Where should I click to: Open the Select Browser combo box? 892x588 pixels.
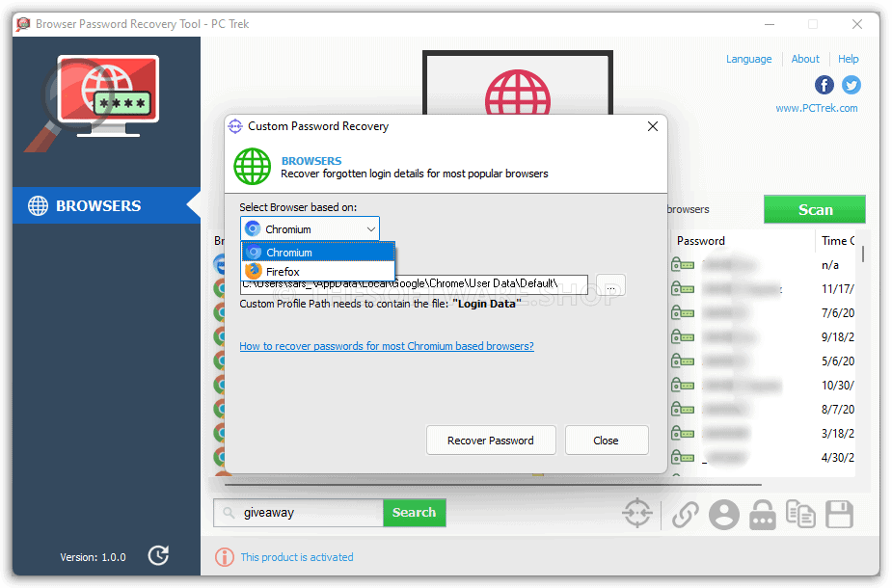311,229
